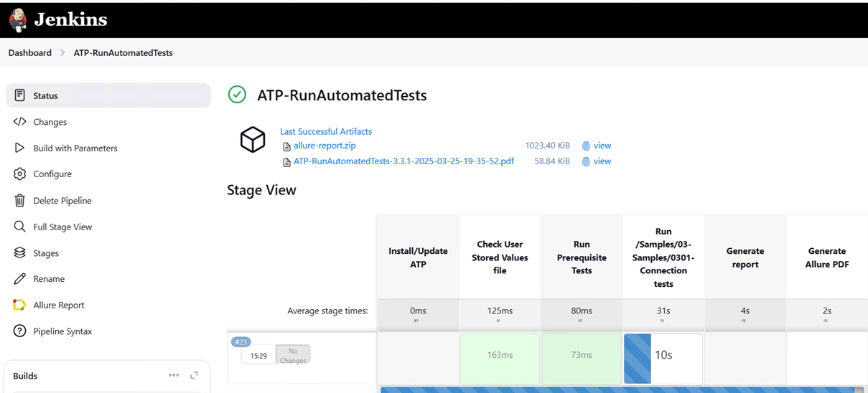Click the Stage View heading

(x=261, y=190)
